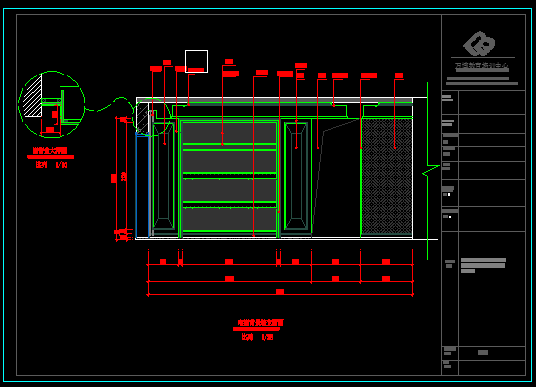This screenshot has height=387, width=536.
Task: Click the green curved leader connecting the detail circles
Action: (x=109, y=105)
